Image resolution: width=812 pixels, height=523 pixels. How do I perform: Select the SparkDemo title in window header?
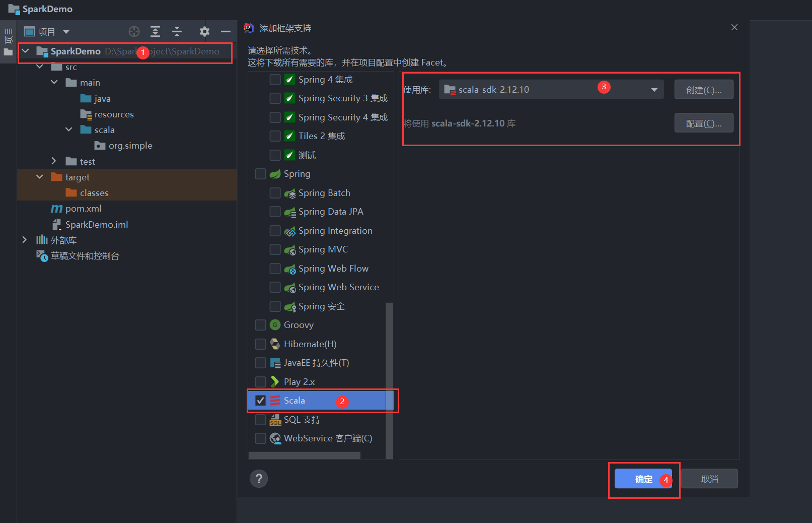pos(47,9)
